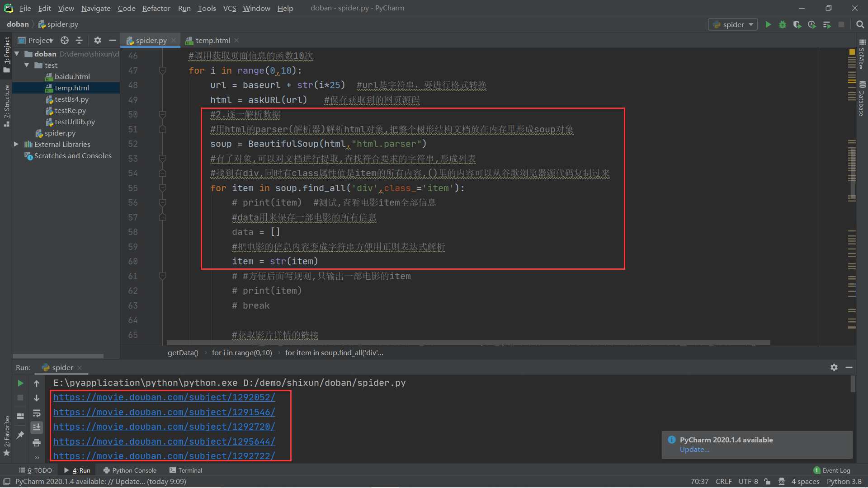Open Search Everywhere magnifier icon
The width and height of the screenshot is (868, 488).
[x=860, y=24]
